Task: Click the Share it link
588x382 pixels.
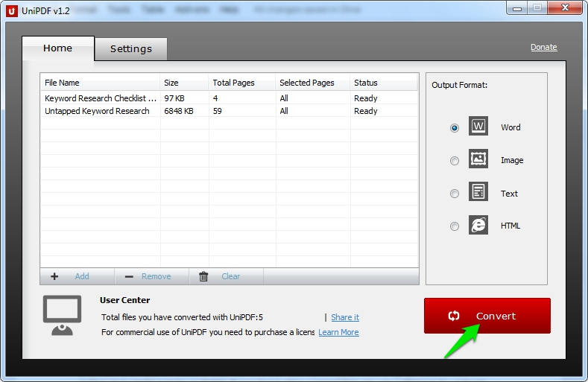Action: point(345,317)
